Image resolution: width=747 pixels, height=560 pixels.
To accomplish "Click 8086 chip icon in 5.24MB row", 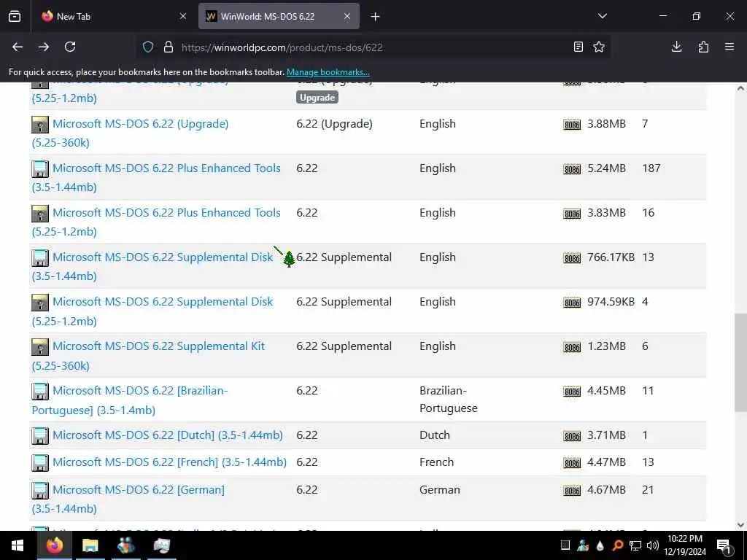I will (x=572, y=169).
